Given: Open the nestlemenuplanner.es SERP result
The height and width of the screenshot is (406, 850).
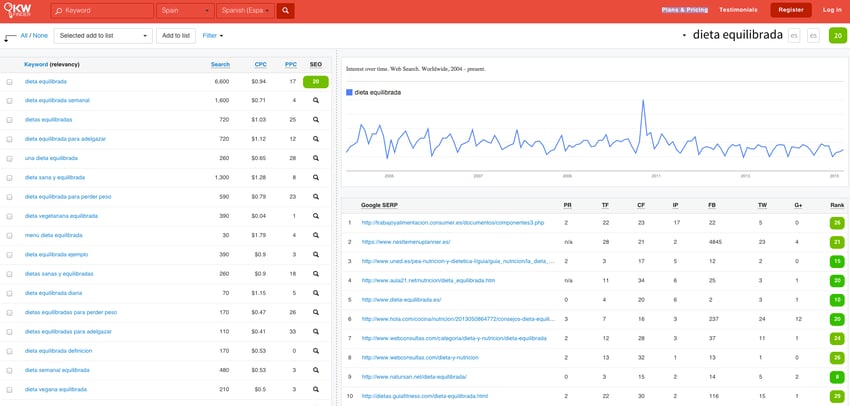Looking at the screenshot, I should 406,242.
